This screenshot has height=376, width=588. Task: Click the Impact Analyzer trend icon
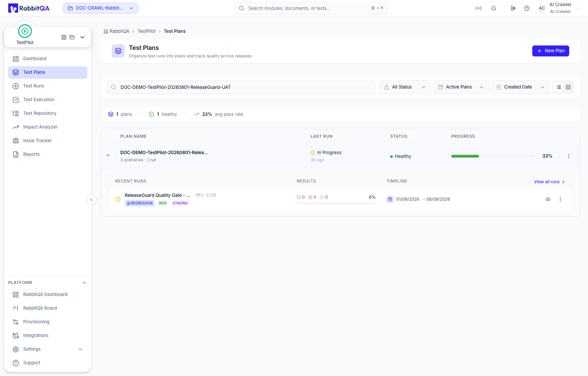[x=16, y=127]
